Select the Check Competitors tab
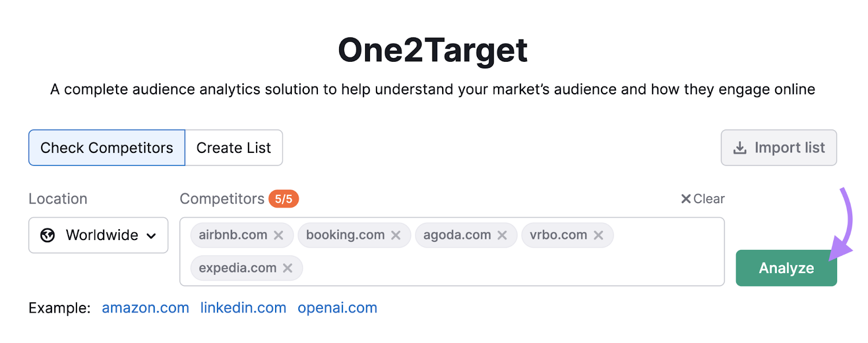 tap(106, 147)
